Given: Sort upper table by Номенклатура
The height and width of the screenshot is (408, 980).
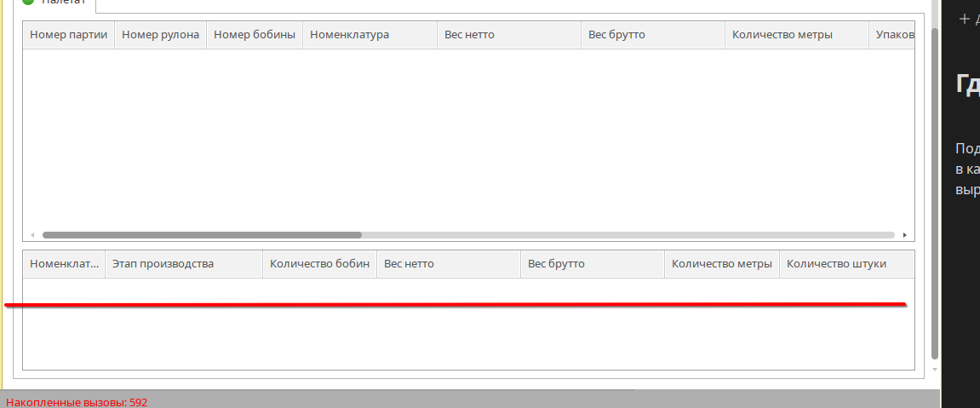Looking at the screenshot, I should click(370, 35).
